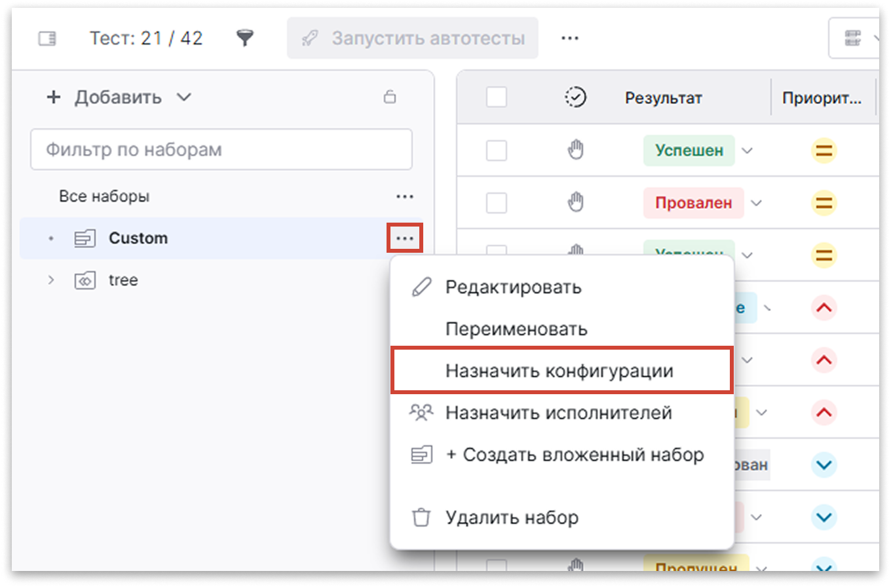The height and width of the screenshot is (588, 891).
Task: Toggle the select-all header checkbox
Action: 497,98
